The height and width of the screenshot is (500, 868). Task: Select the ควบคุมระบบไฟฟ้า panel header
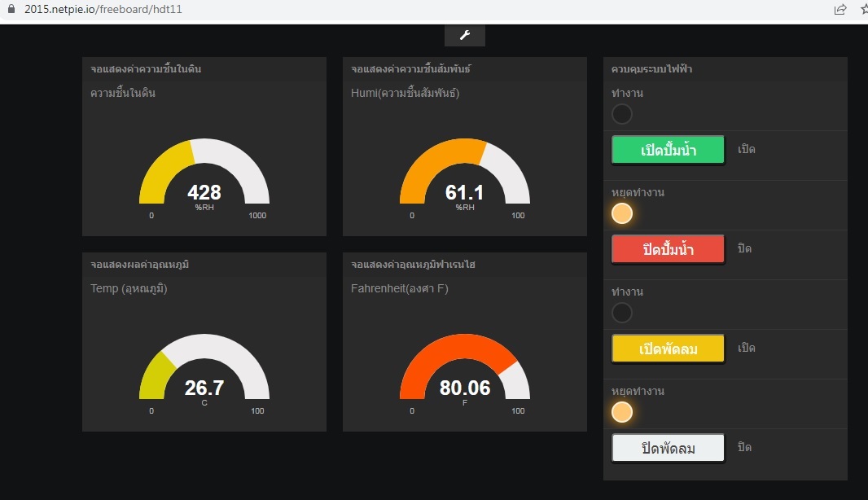coord(651,69)
